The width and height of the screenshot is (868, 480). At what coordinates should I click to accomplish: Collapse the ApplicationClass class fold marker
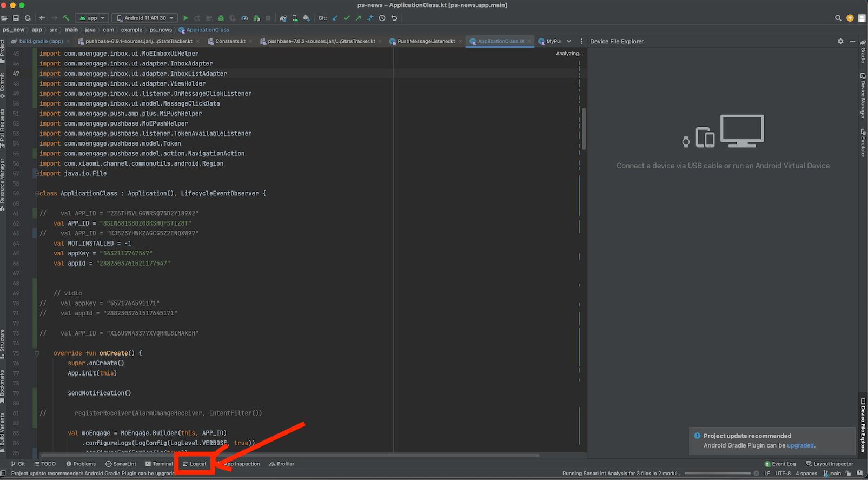[x=36, y=193]
